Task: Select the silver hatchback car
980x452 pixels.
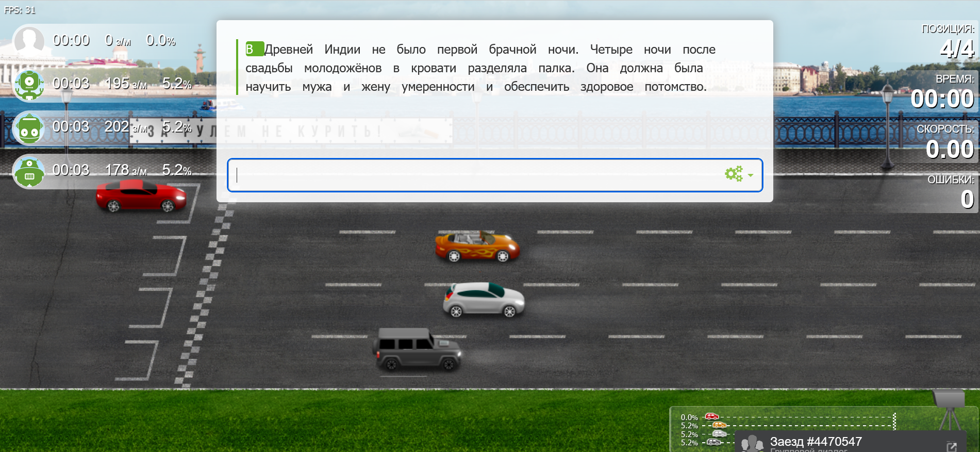Action: pyautogui.click(x=483, y=300)
